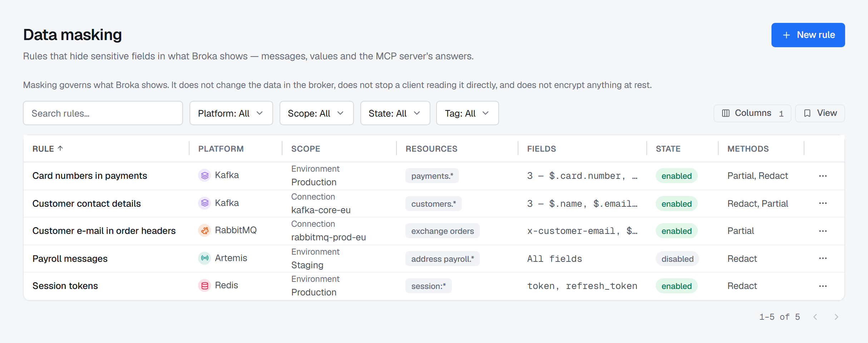
Task: Open actions menu for Customer contact details
Action: click(823, 204)
